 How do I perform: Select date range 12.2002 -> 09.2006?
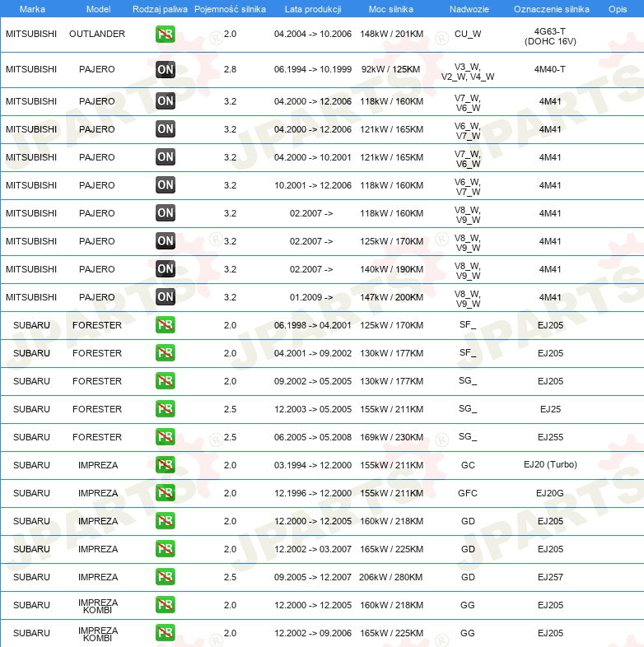tap(313, 633)
